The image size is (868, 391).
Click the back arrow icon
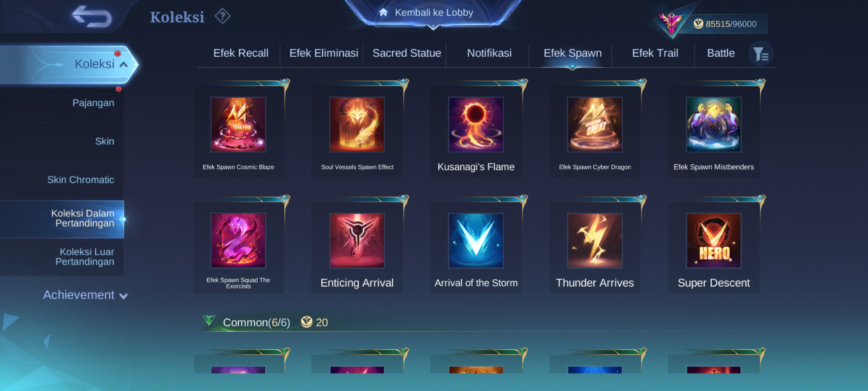click(92, 17)
